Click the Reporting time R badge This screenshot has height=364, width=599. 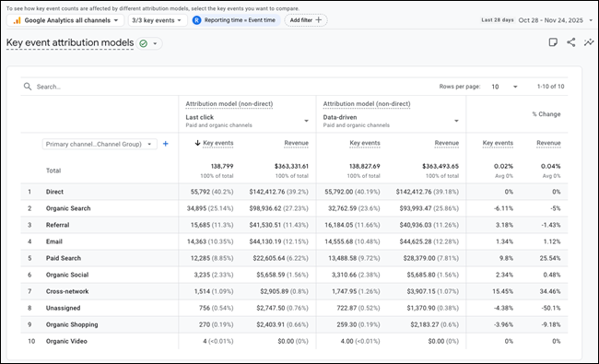click(x=196, y=20)
